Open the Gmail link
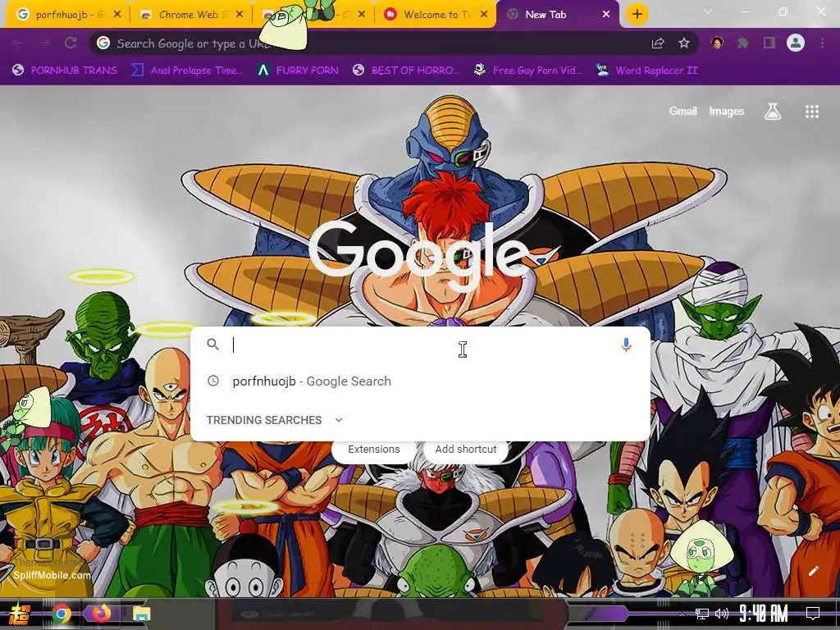The width and height of the screenshot is (840, 630). click(682, 112)
